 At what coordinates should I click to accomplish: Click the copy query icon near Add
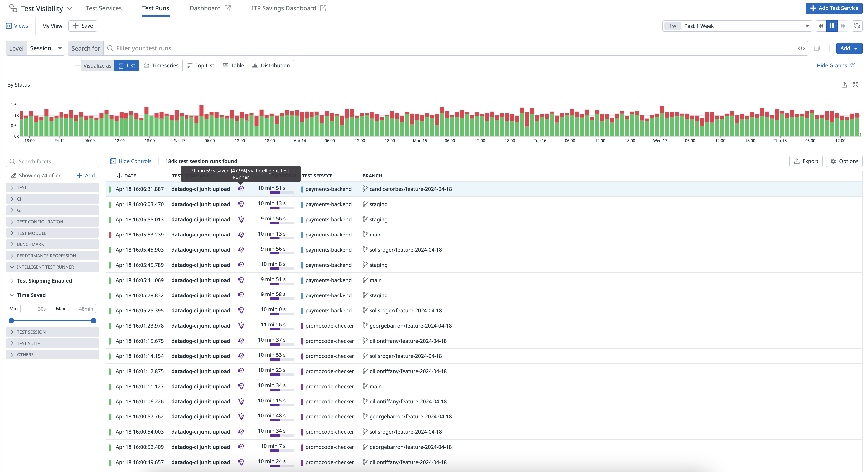[817, 48]
